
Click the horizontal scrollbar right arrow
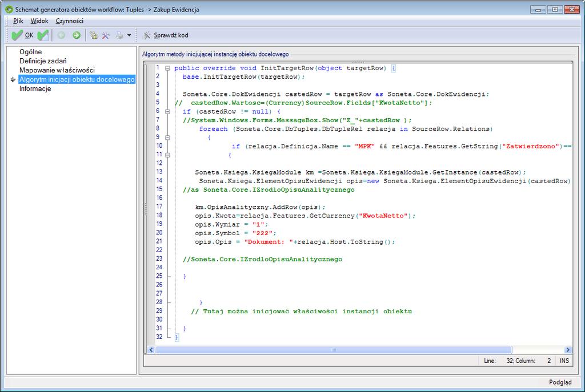point(568,350)
